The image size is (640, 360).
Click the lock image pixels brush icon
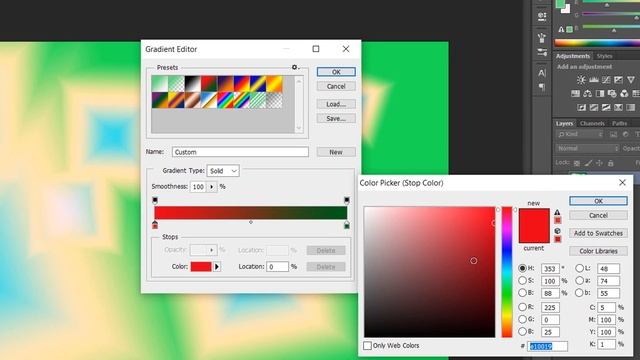(x=588, y=163)
